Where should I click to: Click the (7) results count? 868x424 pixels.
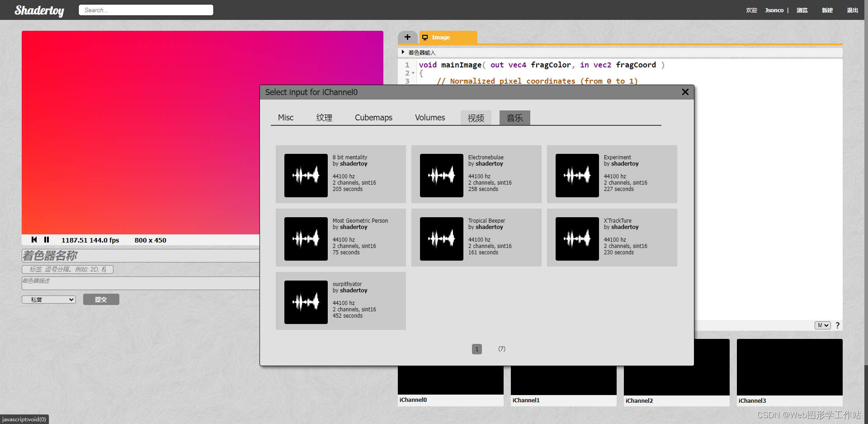click(x=502, y=349)
